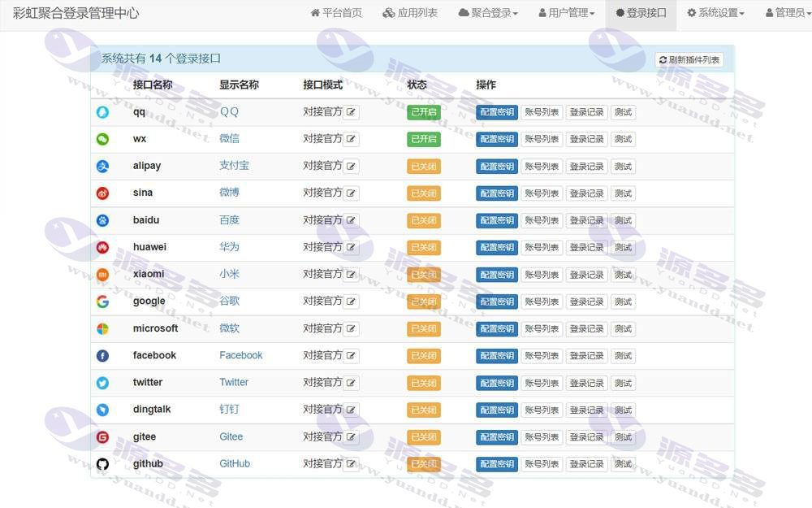View 登录记录 for the github interface
This screenshot has height=508, width=812.
[587, 464]
